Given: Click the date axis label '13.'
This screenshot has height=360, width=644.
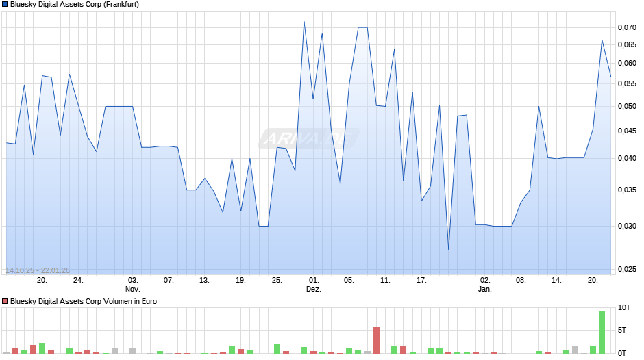Looking at the screenshot, I should [204, 281].
